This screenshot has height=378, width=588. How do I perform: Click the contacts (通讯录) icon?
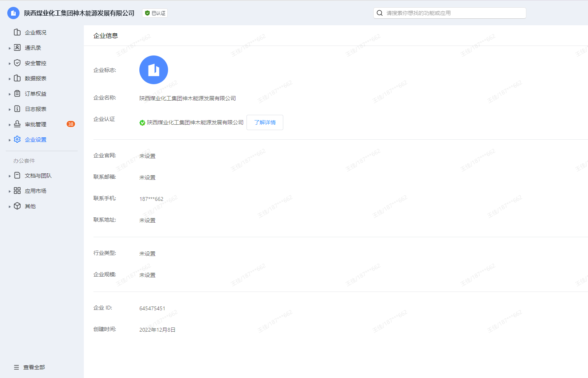coord(17,47)
